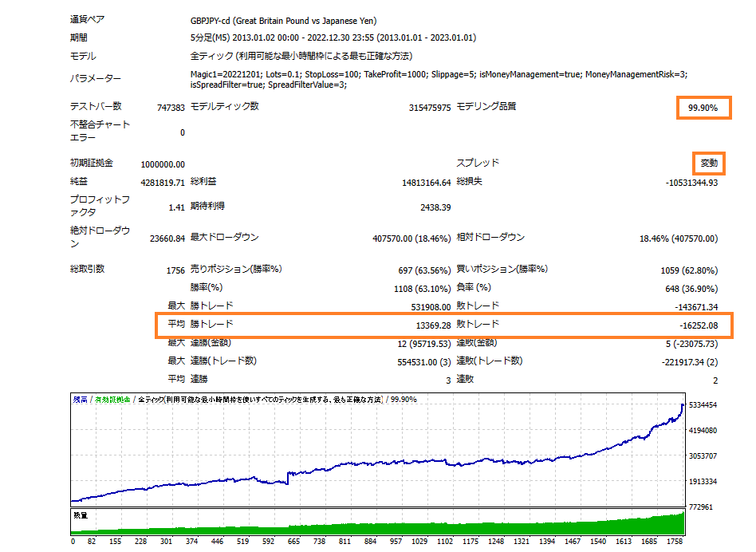Click relative drawdown value 18.46% (407570.00)
This screenshot has width=756, height=552.
pos(679,239)
